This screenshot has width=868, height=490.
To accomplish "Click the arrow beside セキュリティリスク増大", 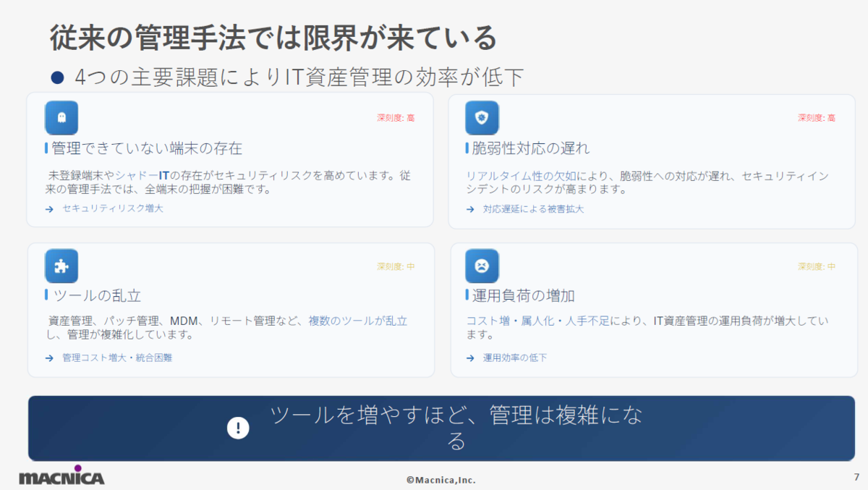I will click(x=49, y=209).
